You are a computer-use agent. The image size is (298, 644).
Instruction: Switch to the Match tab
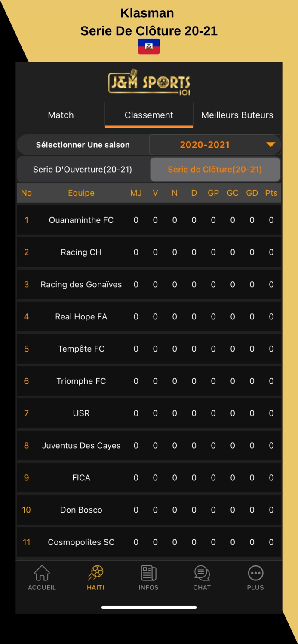[61, 115]
